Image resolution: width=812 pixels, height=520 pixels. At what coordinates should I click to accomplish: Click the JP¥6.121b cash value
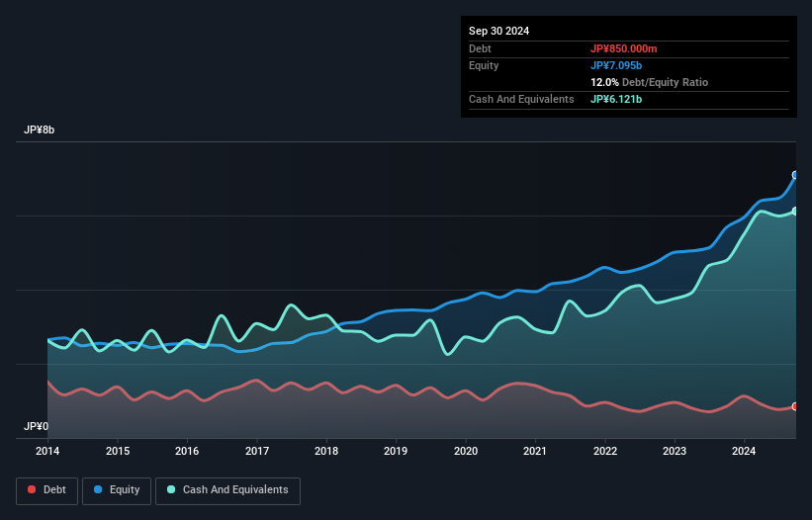pyautogui.click(x=616, y=99)
